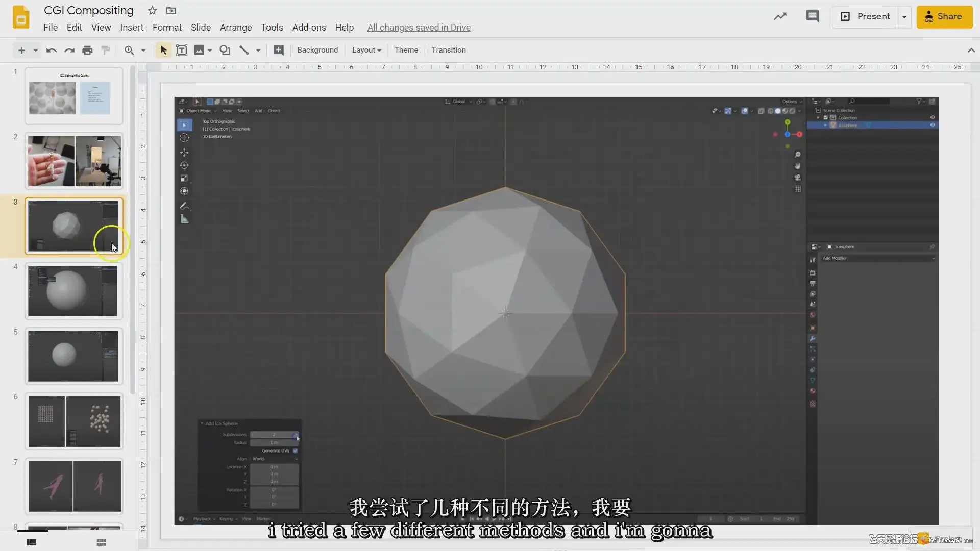
Task: Click the Undo arrow icon
Action: pyautogui.click(x=51, y=50)
